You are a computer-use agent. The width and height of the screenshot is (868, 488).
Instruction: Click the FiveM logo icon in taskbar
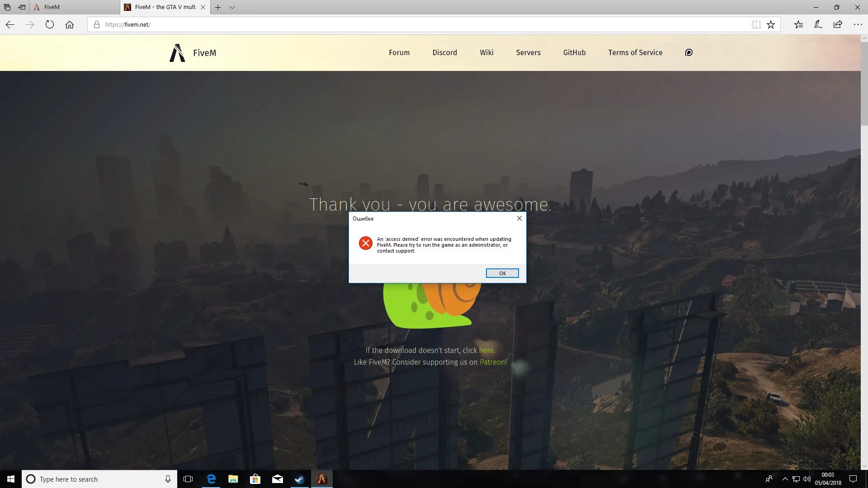pos(321,479)
